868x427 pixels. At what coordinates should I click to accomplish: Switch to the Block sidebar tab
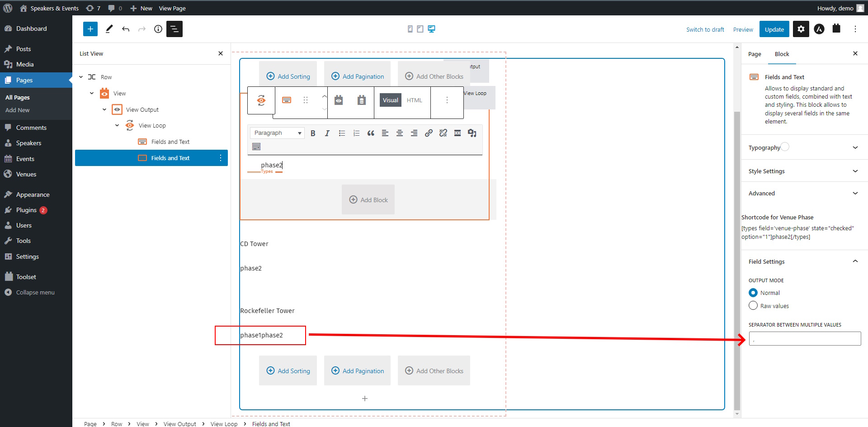[x=782, y=54]
